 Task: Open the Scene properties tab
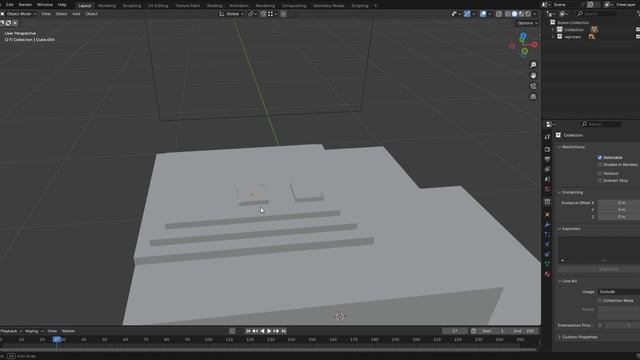click(x=547, y=179)
